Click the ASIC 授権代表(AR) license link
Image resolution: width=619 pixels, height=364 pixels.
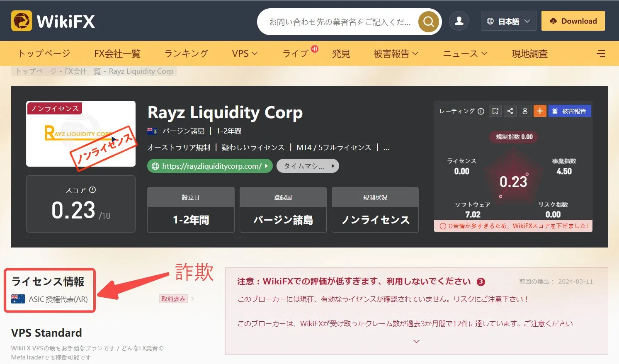click(58, 299)
